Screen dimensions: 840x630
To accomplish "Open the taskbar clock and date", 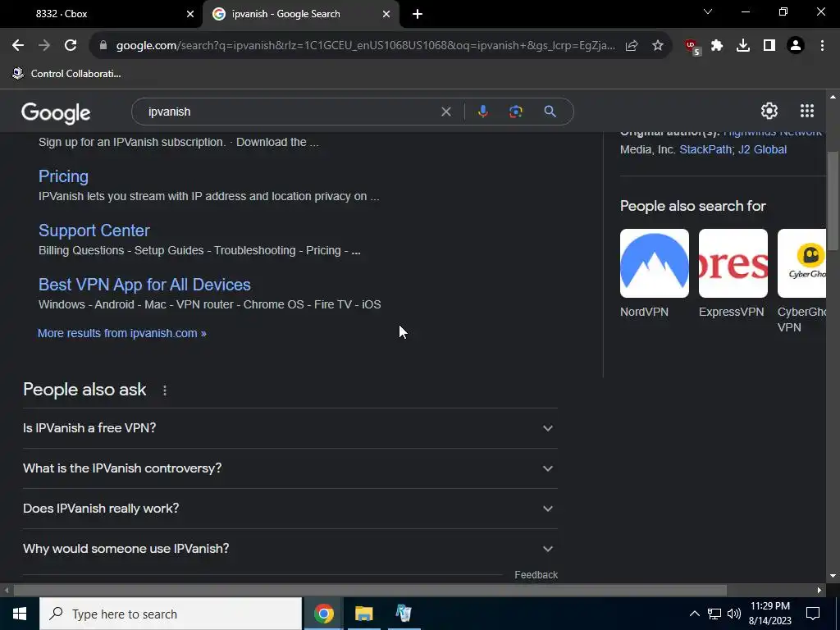I will point(769,614).
